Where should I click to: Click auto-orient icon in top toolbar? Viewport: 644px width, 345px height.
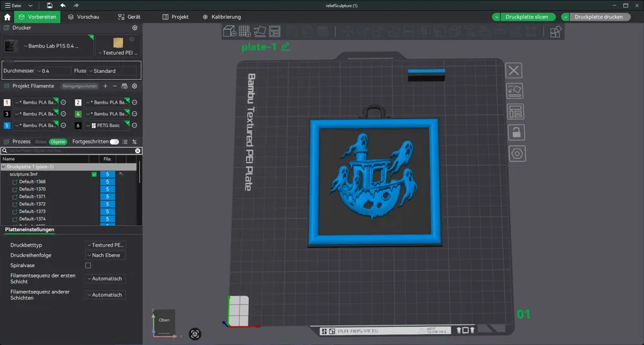(x=260, y=31)
